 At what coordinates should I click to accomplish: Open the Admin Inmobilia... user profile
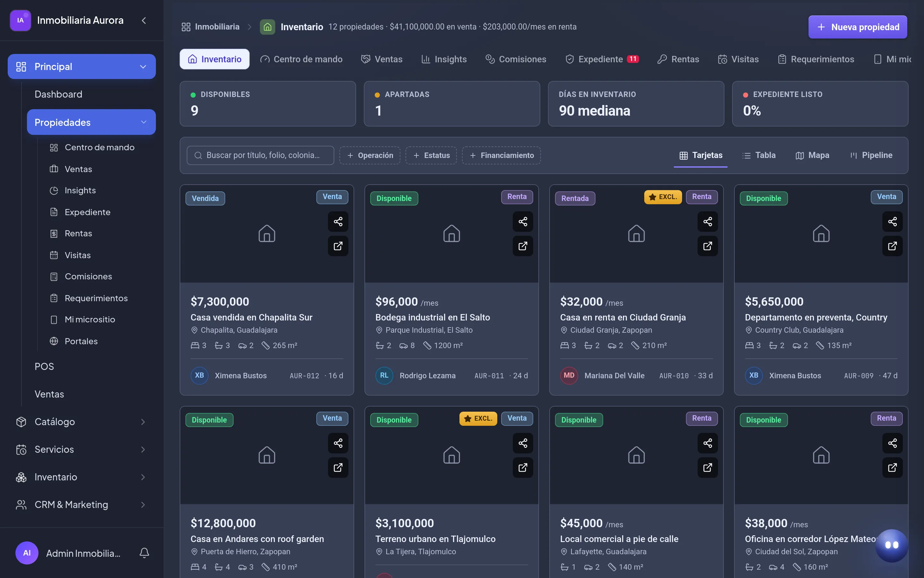pos(68,553)
